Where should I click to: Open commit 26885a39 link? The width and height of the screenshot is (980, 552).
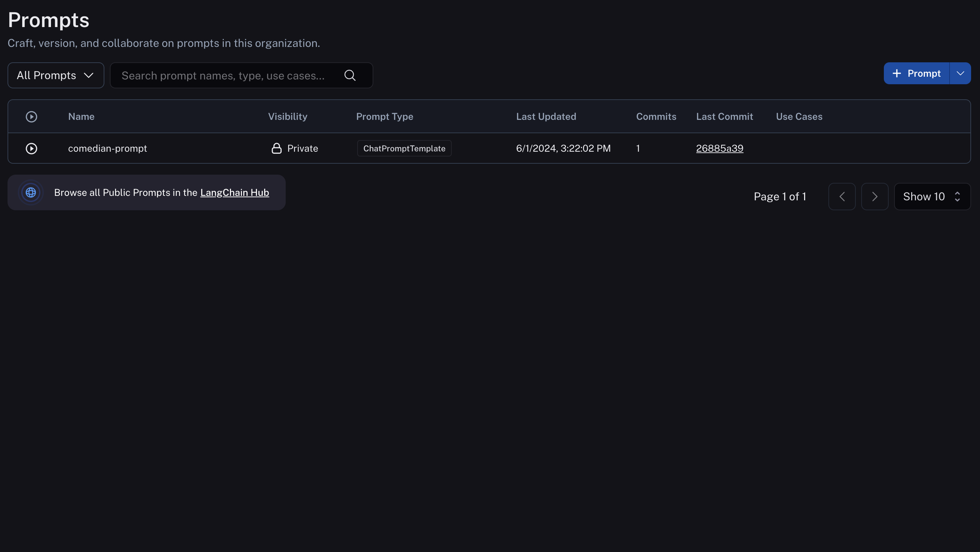pyautogui.click(x=719, y=149)
